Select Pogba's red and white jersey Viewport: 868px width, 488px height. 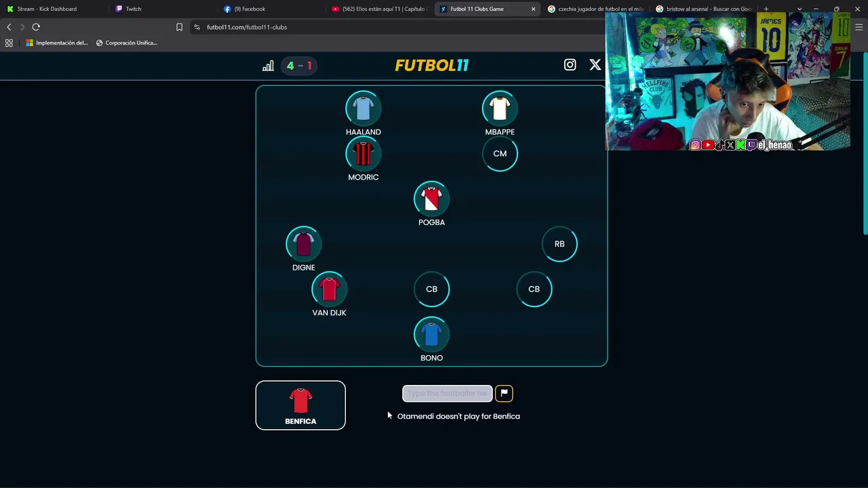[x=431, y=199]
